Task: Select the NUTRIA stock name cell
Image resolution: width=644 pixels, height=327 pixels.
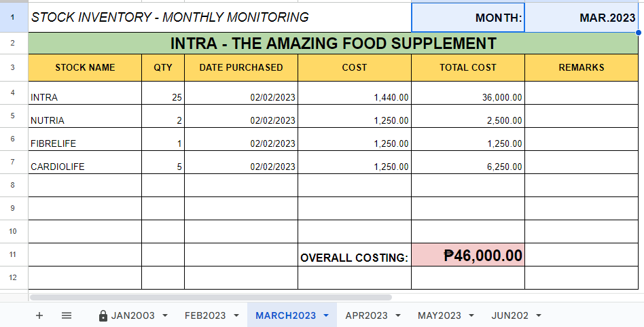Action: 85,116
